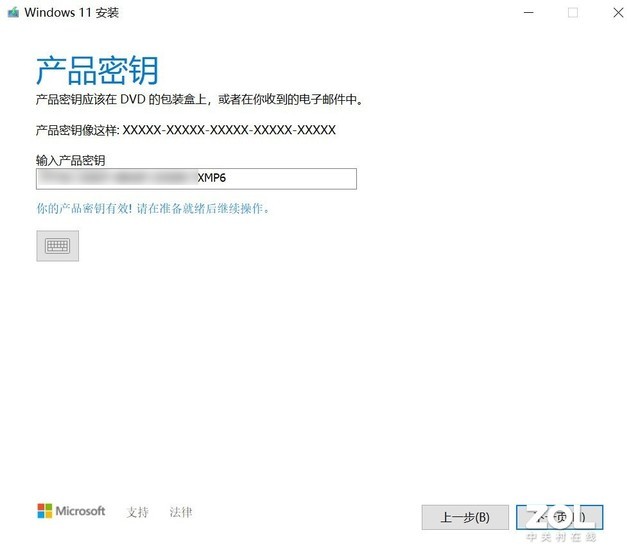Click the product key input field
Image resolution: width=640 pixels, height=553 pixels.
pos(196,179)
